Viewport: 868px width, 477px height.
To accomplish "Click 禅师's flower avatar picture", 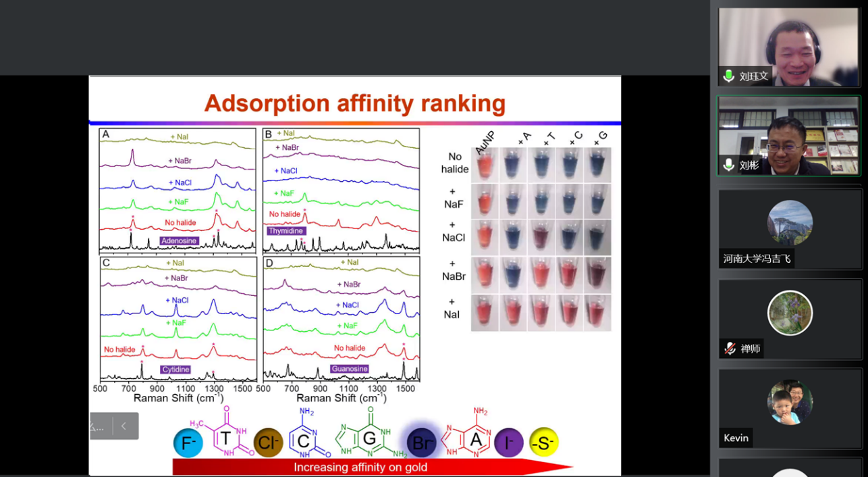I will click(789, 313).
